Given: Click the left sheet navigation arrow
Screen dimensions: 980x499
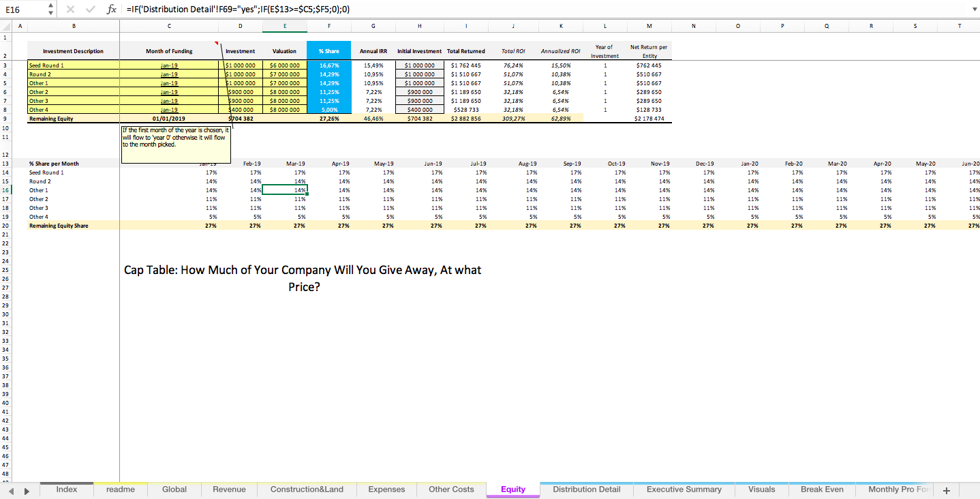Looking at the screenshot, I should coord(11,490).
